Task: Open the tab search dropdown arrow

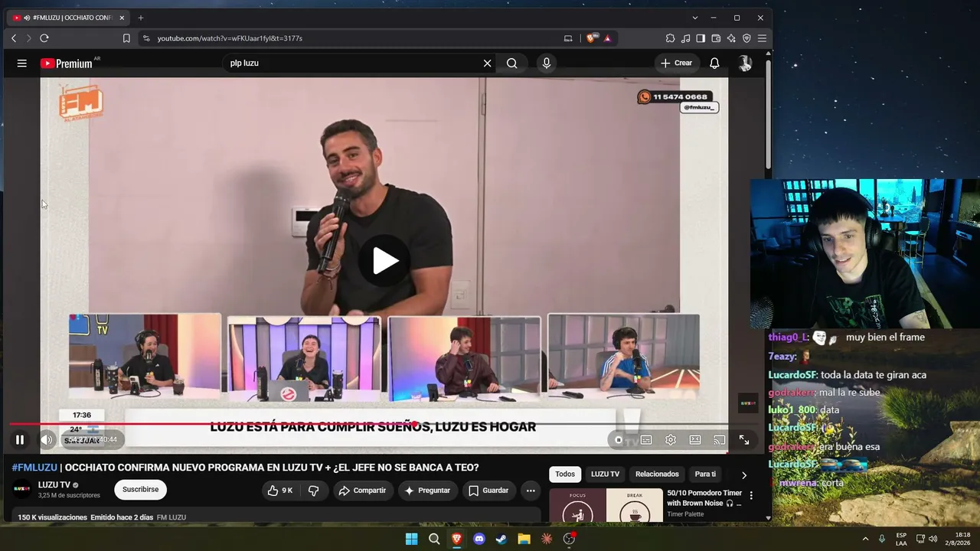Action: coord(694,18)
